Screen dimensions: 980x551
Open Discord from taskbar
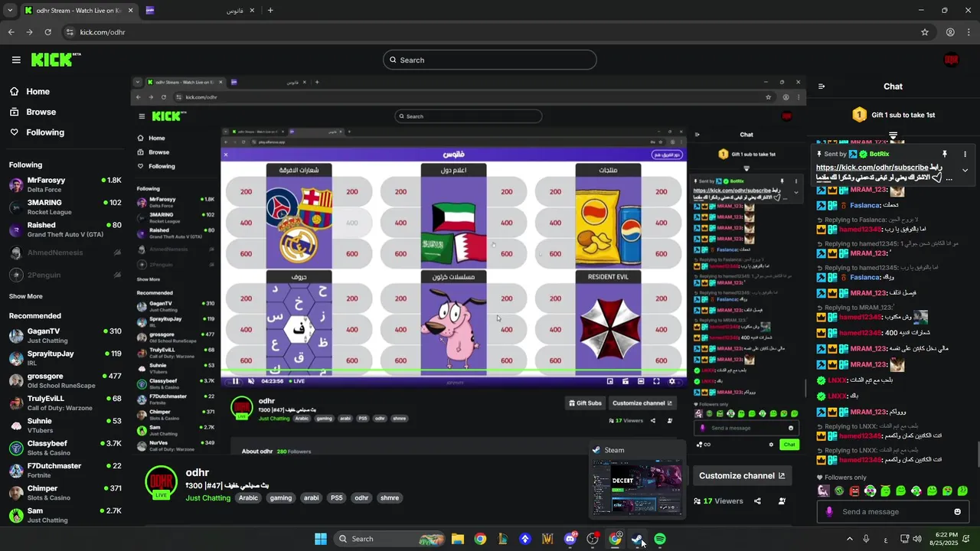coord(570,539)
